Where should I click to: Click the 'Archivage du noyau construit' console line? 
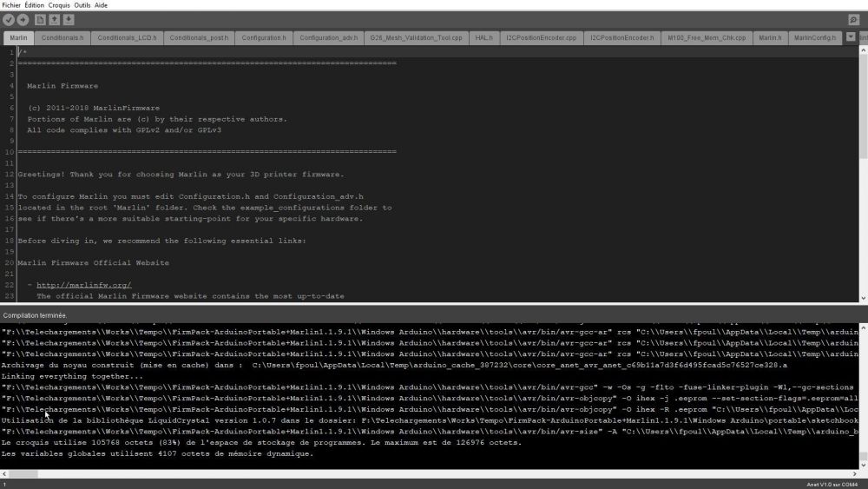(x=394, y=366)
